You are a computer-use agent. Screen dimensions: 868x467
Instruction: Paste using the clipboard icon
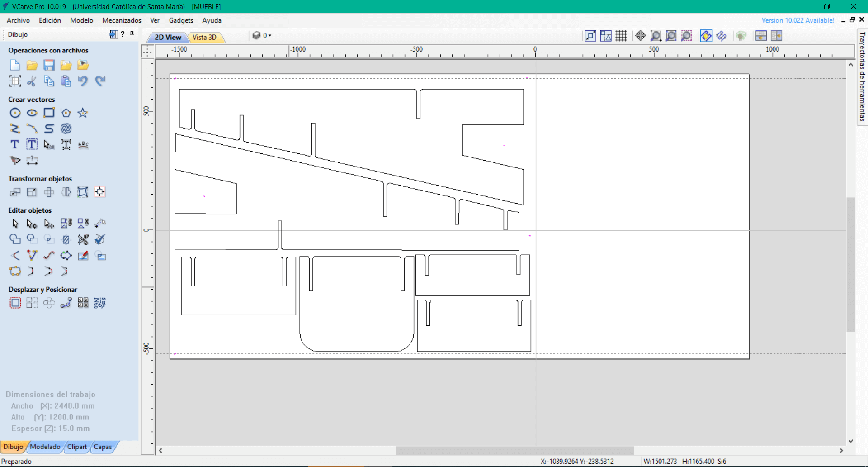66,81
